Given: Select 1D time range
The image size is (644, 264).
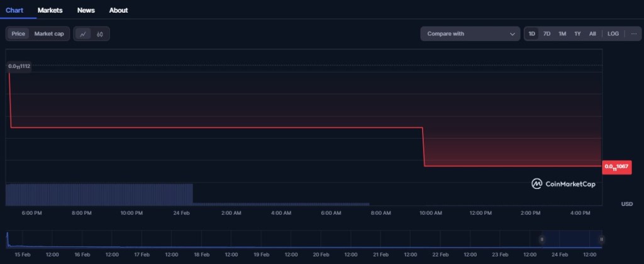Looking at the screenshot, I should tap(531, 34).
